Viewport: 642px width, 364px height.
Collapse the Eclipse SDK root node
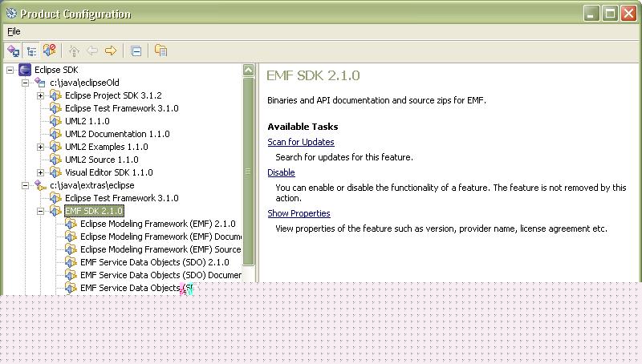click(10, 70)
